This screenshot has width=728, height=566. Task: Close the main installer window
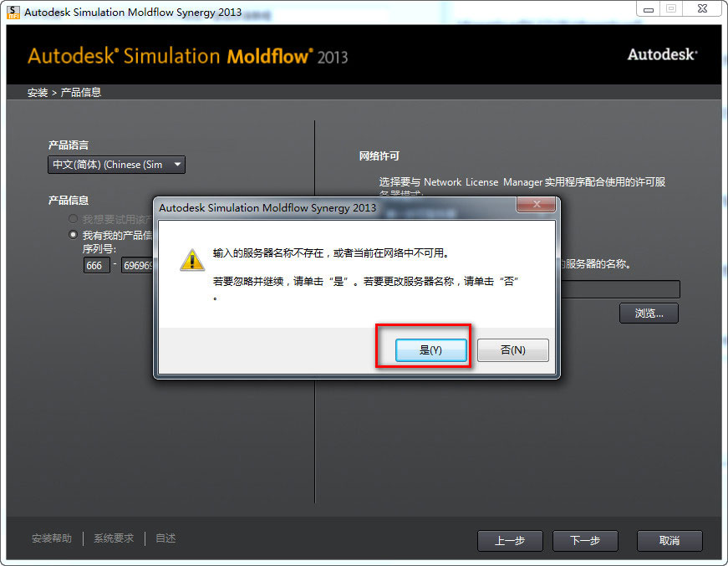pyautogui.click(x=702, y=9)
